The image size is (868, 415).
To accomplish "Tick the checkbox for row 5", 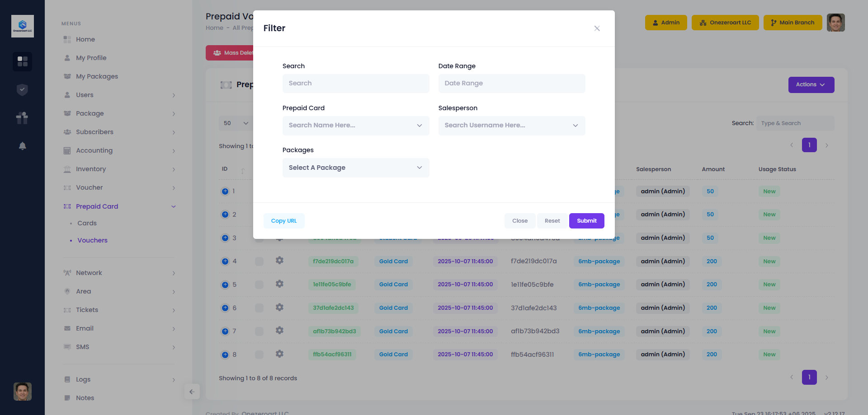I will 259,284.
